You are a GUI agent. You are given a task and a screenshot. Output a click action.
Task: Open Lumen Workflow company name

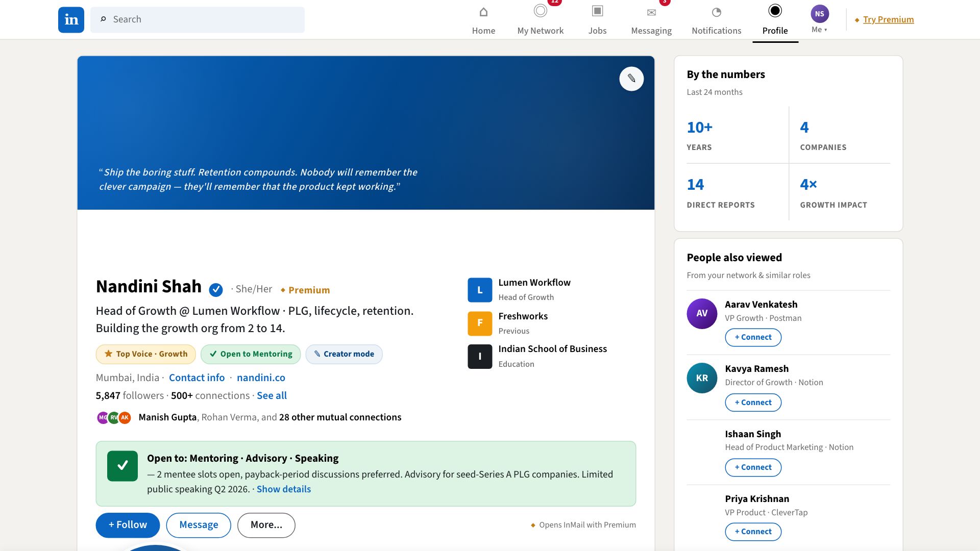(534, 283)
